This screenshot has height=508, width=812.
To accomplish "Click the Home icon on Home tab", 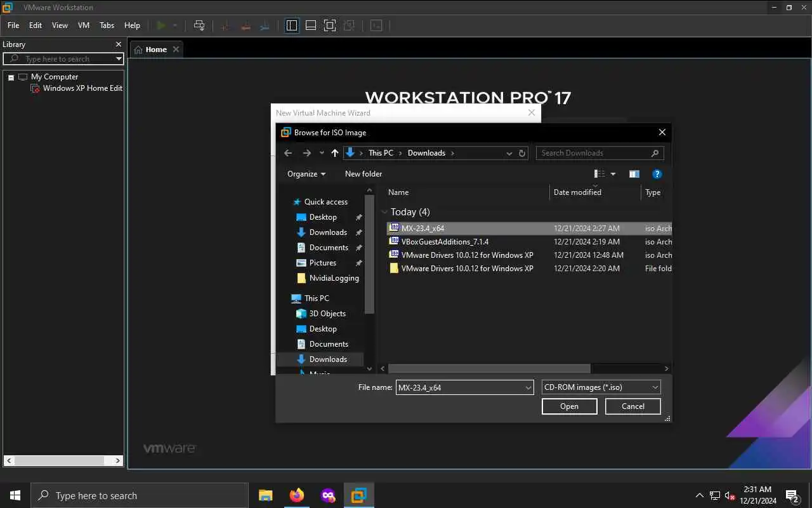I will click(x=138, y=50).
